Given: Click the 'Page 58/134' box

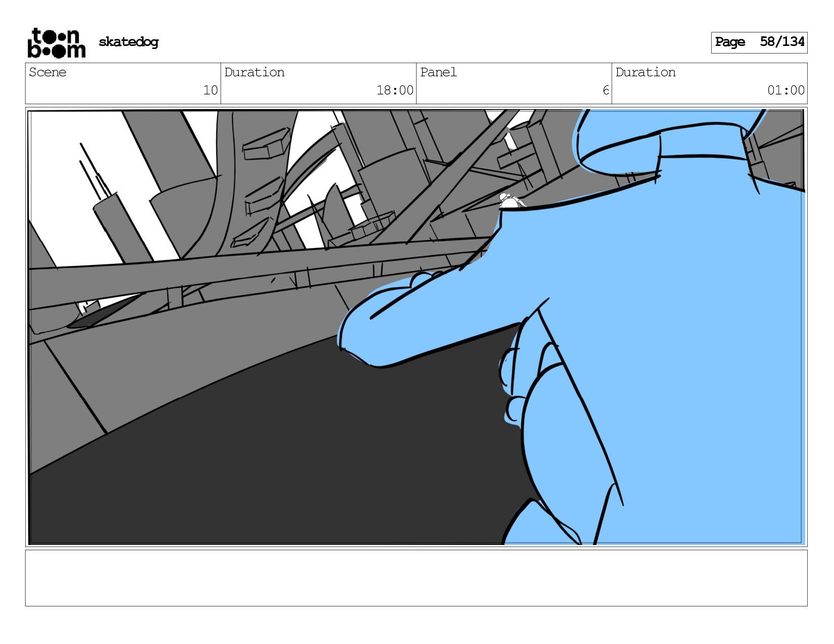Looking at the screenshot, I should pos(759,42).
